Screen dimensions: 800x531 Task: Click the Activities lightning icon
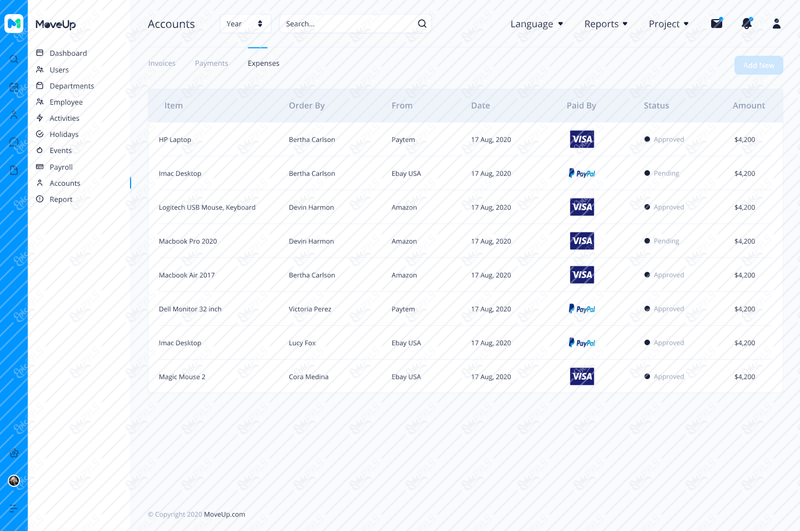pos(40,118)
